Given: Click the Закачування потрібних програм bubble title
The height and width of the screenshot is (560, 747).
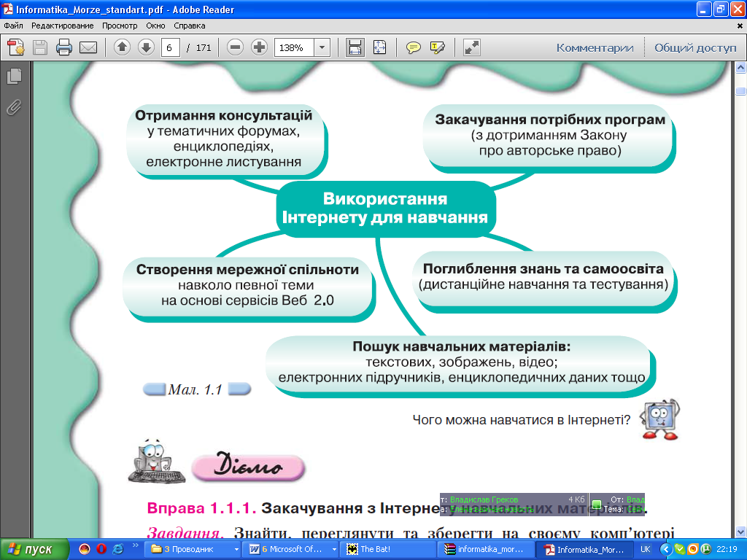Looking at the screenshot, I should 550,119.
